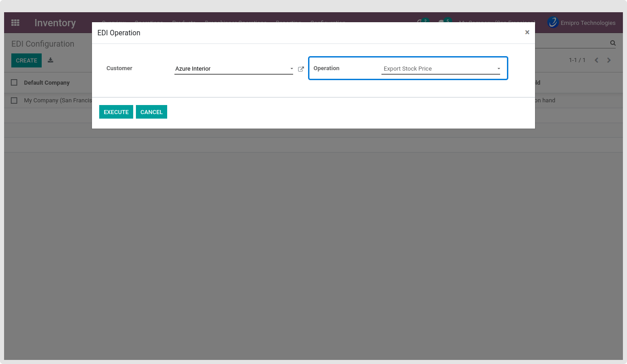Click the Emipro Technologies logo avatar

553,23
